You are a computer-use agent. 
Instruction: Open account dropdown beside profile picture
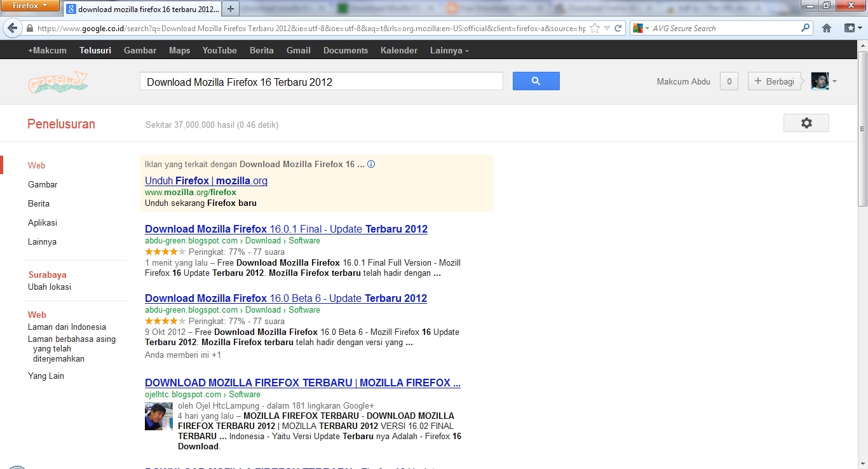pyautogui.click(x=834, y=81)
